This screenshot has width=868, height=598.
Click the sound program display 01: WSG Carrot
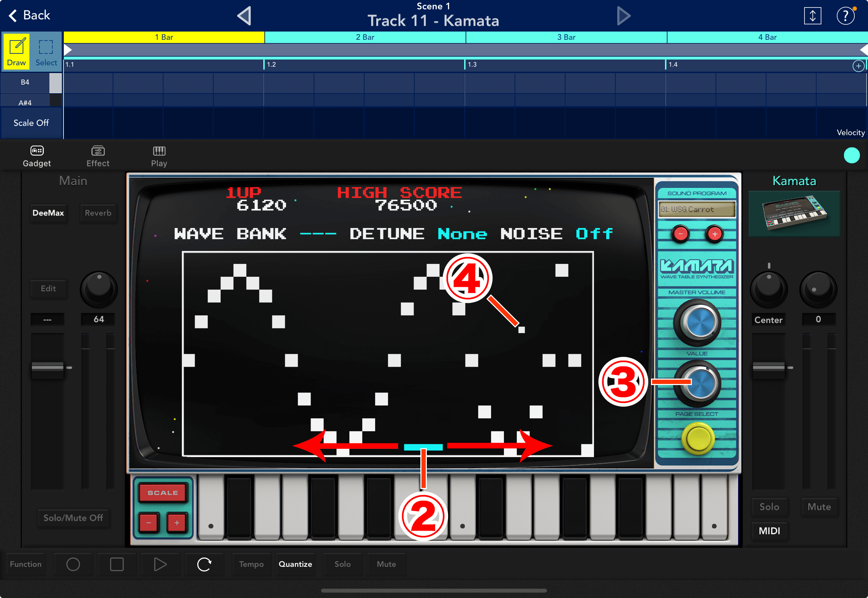(x=697, y=209)
